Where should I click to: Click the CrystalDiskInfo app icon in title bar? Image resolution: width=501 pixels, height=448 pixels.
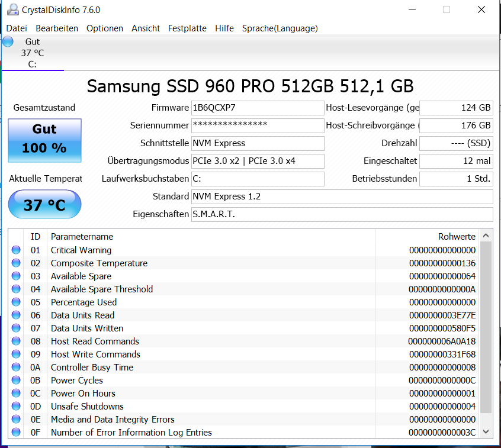pyautogui.click(x=13, y=9)
